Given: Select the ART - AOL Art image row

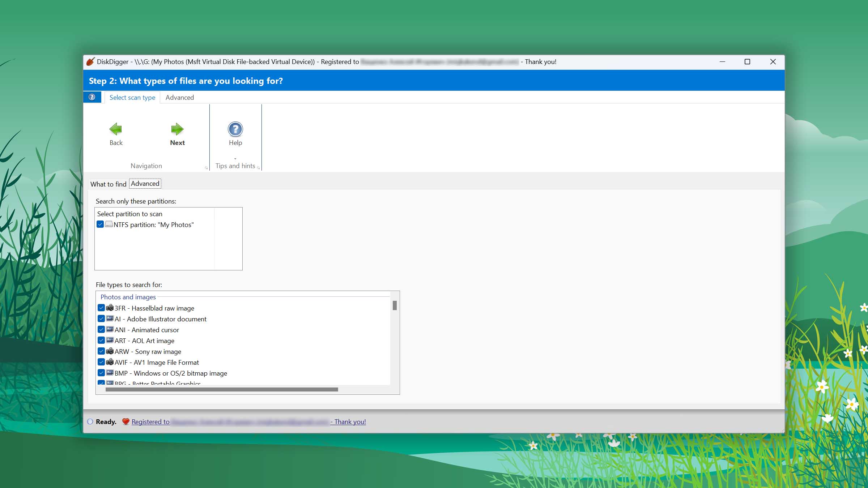Looking at the screenshot, I should coord(144,341).
